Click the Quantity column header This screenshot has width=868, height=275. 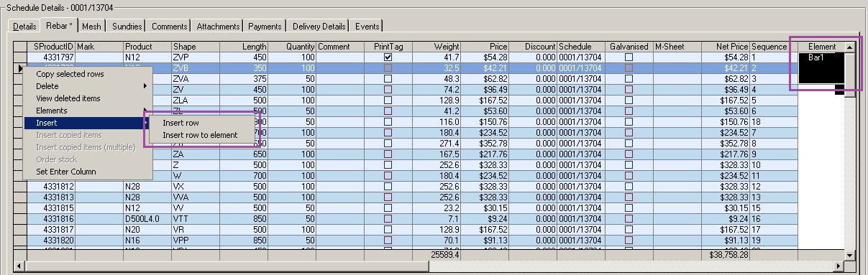point(292,47)
